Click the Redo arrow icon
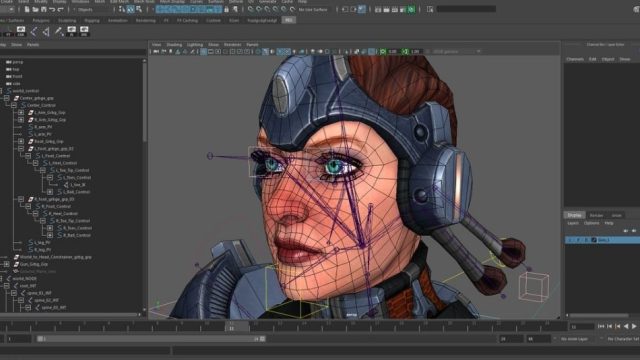The width and height of the screenshot is (640, 360). (x=61, y=9)
